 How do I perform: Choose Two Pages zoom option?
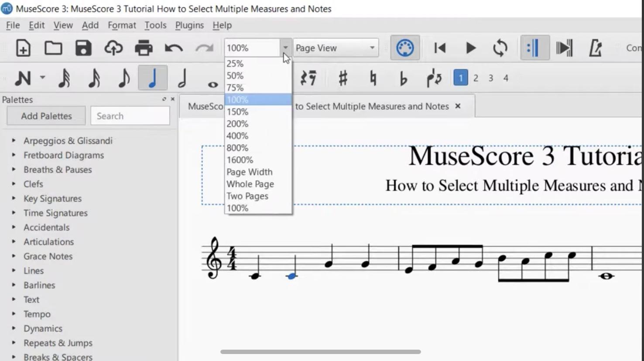[258, 196]
